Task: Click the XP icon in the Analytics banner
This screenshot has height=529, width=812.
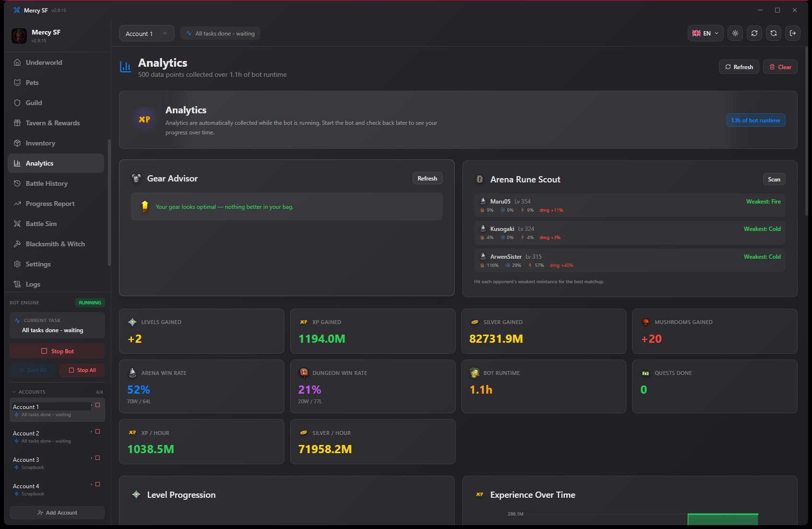Action: click(144, 120)
